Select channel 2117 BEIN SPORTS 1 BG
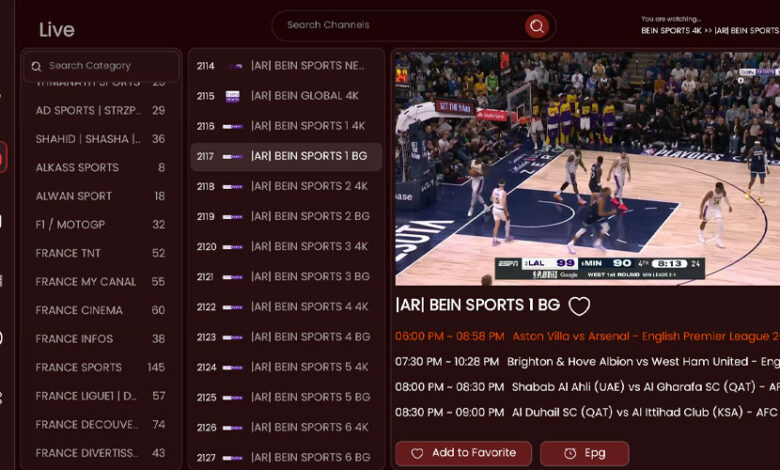Image resolution: width=780 pixels, height=470 pixels. (x=287, y=156)
